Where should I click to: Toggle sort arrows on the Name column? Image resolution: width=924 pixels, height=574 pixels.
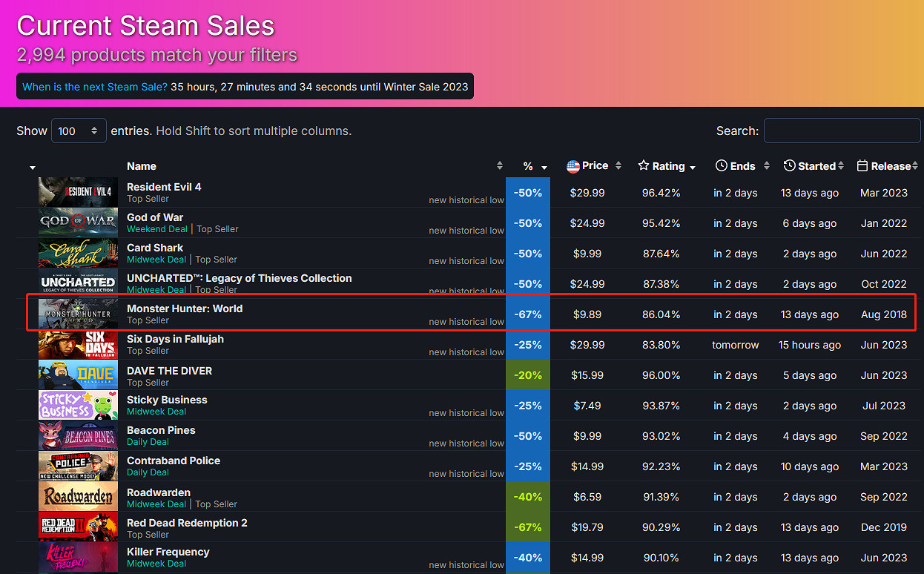500,166
